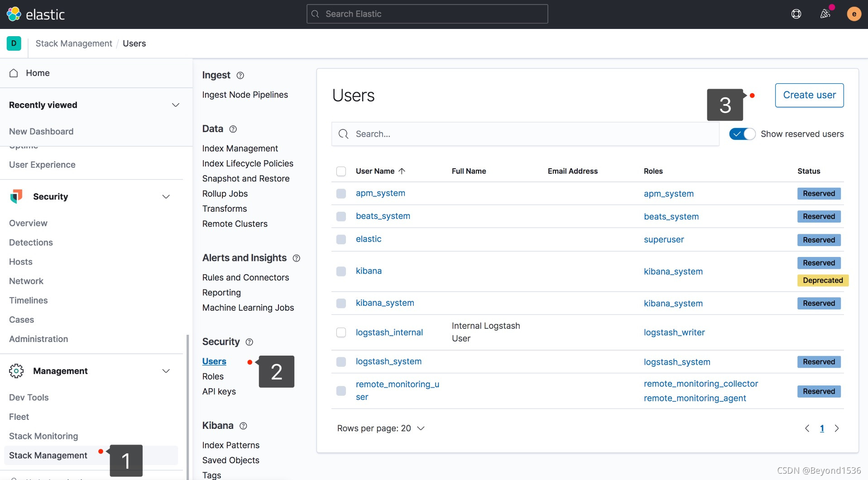This screenshot has height=480, width=868.
Task: Check the select-all checkbox in the users table
Action: tap(341, 171)
